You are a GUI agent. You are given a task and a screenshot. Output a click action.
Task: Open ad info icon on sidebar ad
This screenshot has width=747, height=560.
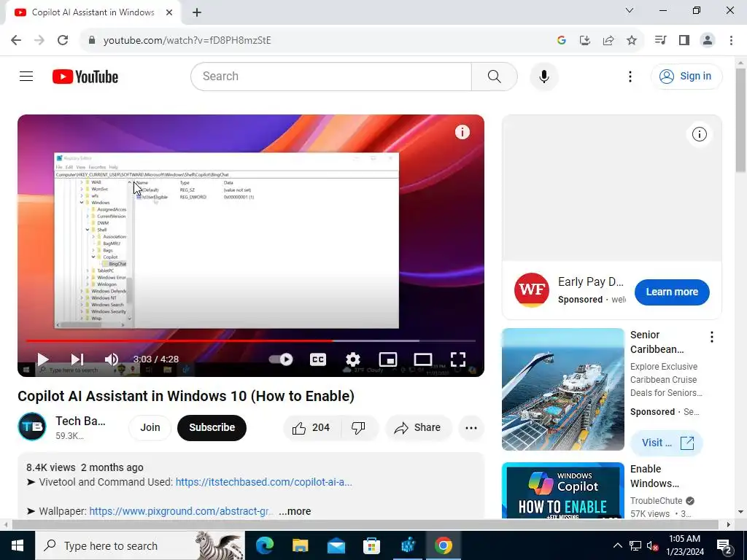699,134
